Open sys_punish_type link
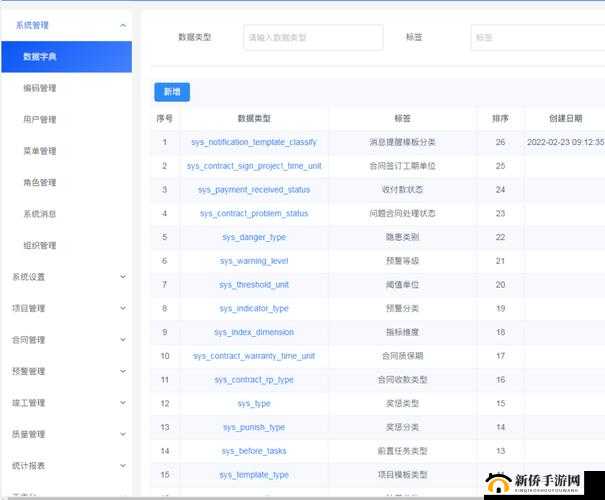Image resolution: width=605 pixels, height=500 pixels. 254,427
